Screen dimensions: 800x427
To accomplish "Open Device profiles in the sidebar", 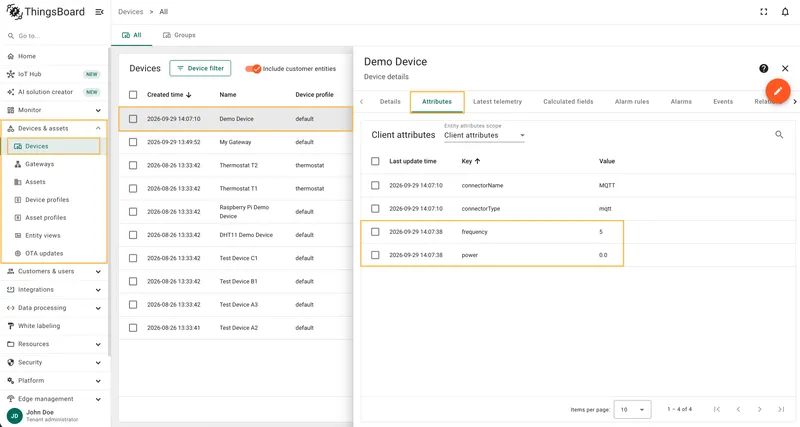I will [x=54, y=199].
